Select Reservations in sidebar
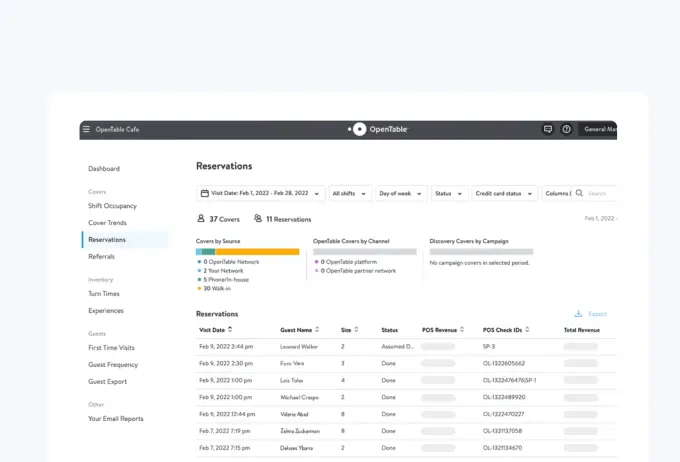This screenshot has width=680, height=462. (125, 239)
